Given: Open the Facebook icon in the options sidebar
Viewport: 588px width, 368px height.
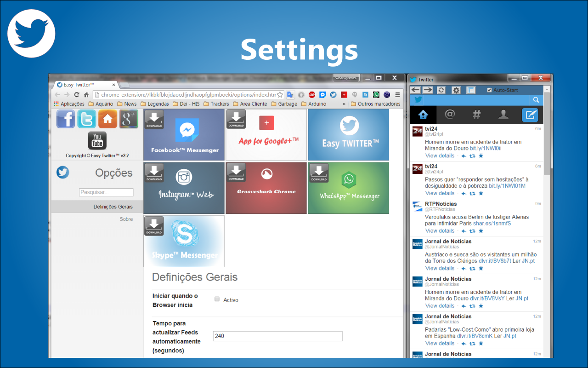Looking at the screenshot, I should [66, 119].
